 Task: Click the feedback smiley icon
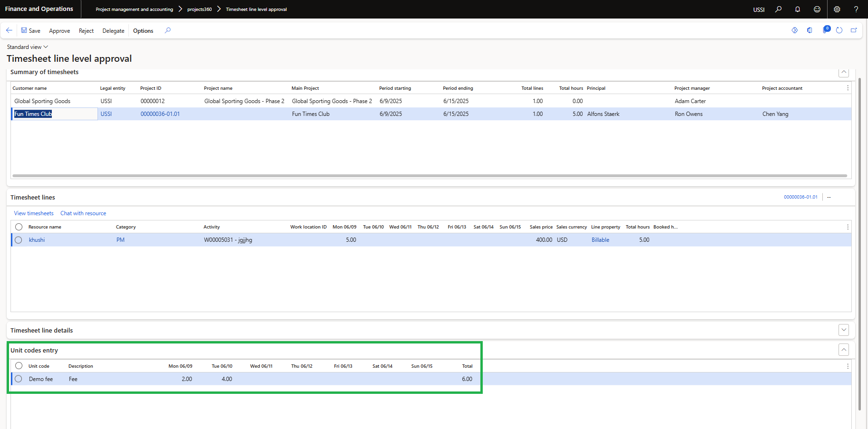coord(817,9)
